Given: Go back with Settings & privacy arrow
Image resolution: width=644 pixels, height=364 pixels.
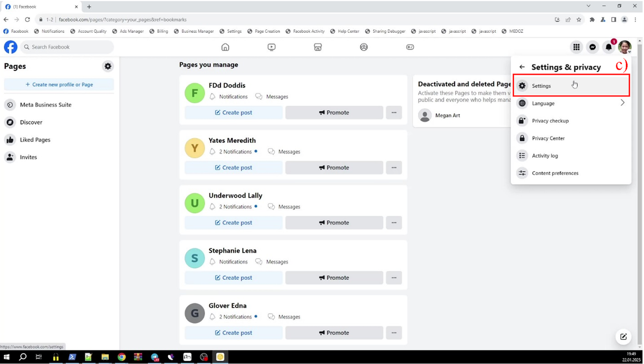Looking at the screenshot, I should point(522,67).
